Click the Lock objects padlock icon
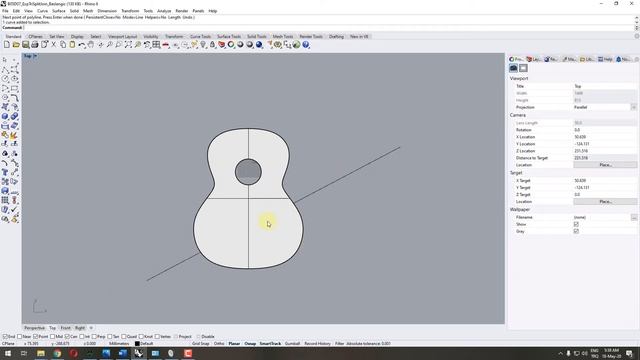This screenshot has height=360, width=640. click(x=212, y=44)
